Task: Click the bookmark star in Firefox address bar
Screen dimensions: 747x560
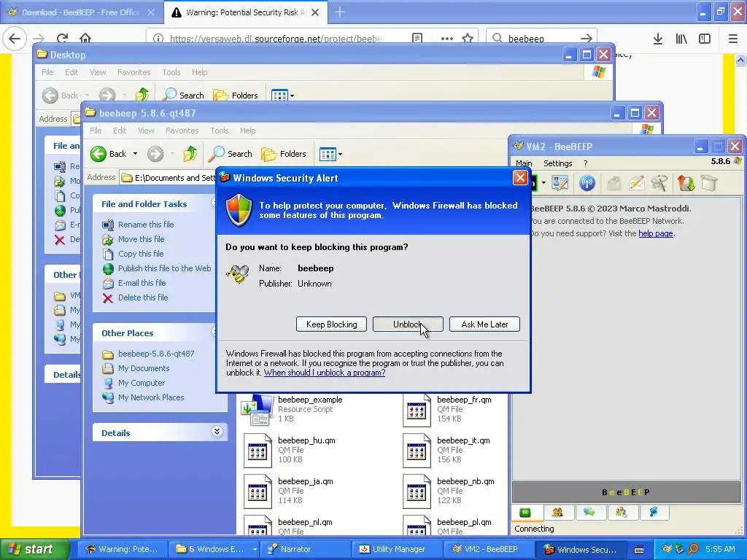Action: [468, 39]
